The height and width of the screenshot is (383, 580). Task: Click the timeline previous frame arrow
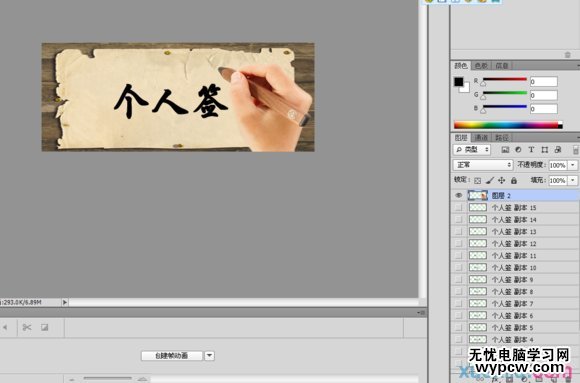5,327
